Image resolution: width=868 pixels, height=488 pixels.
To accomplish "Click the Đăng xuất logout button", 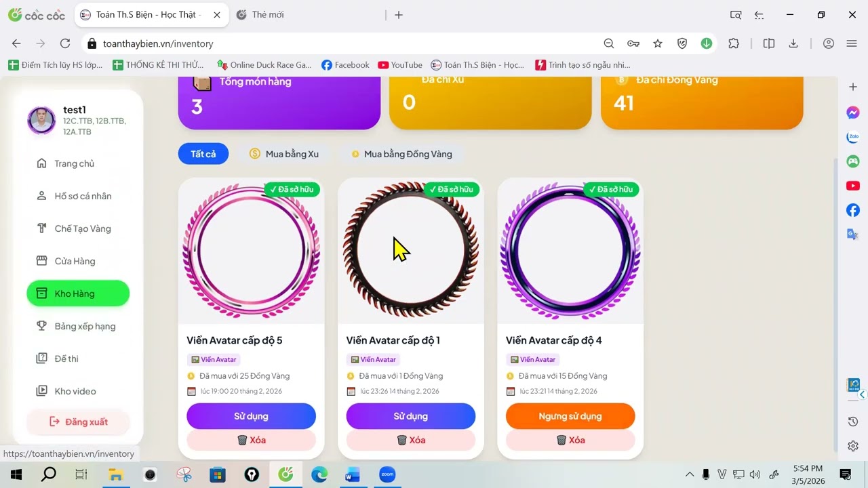I will (x=78, y=422).
